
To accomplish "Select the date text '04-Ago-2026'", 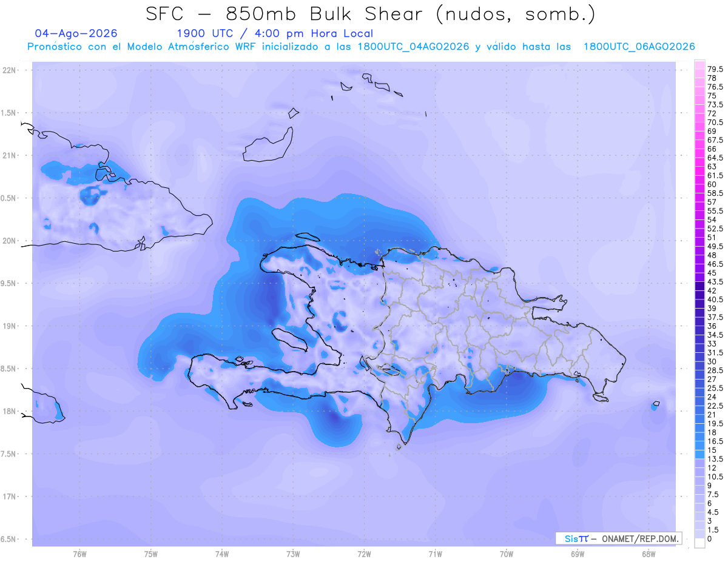I will point(76,33).
